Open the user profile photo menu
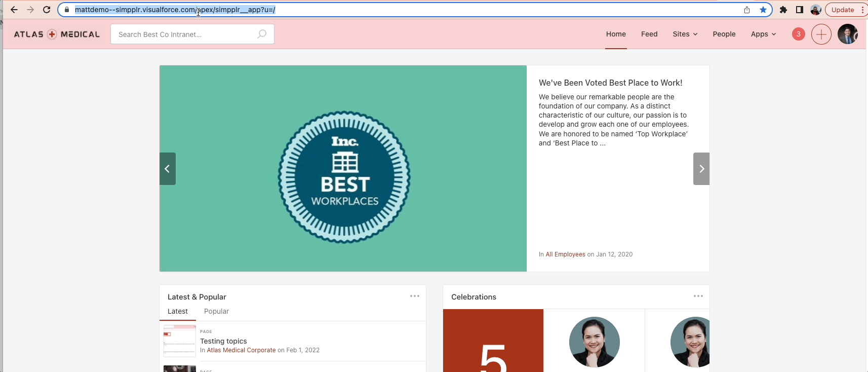 click(848, 34)
